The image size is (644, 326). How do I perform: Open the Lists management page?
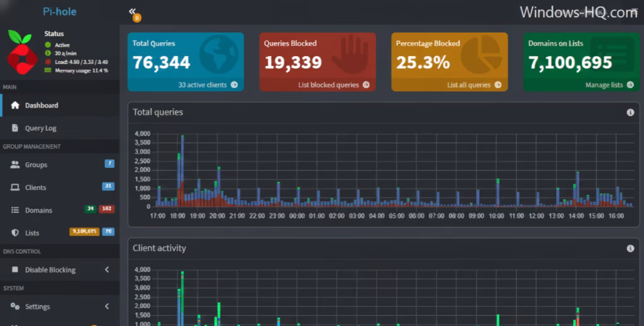point(60,233)
